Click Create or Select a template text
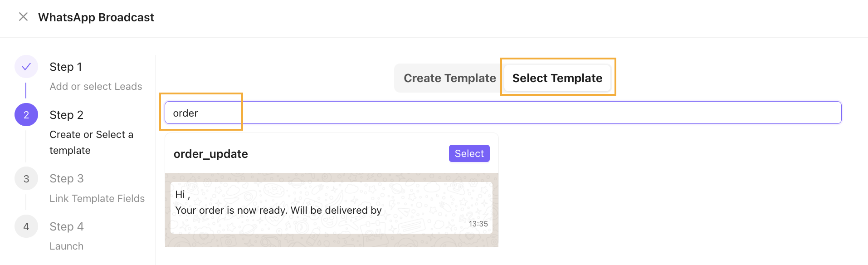868x265 pixels. click(x=91, y=142)
